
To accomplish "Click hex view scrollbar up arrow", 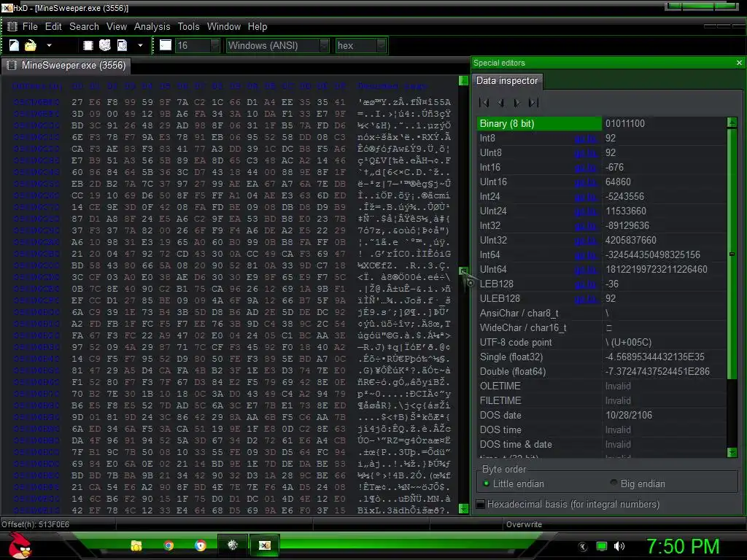I will point(463,80).
